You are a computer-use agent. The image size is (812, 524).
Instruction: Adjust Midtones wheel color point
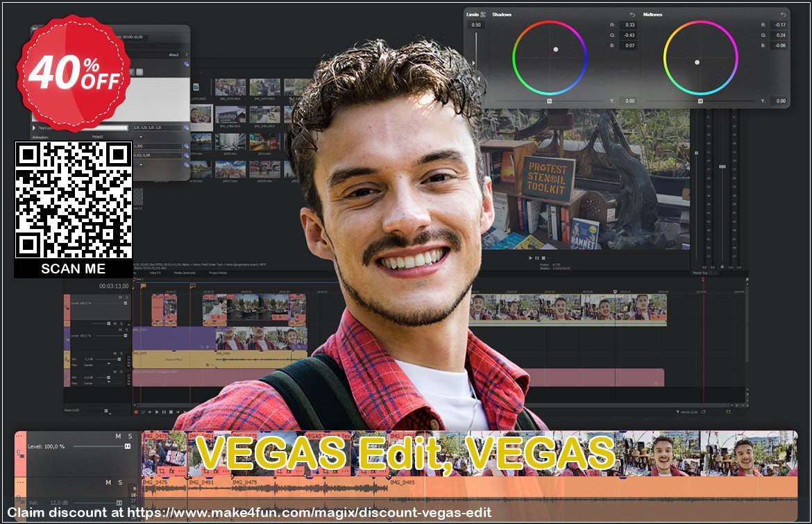pos(697,62)
